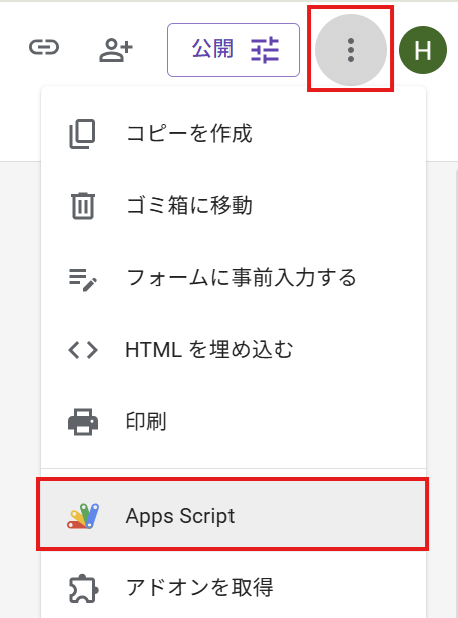Choose HTML を埋め込む menu item
The image size is (458, 618).
click(233, 350)
